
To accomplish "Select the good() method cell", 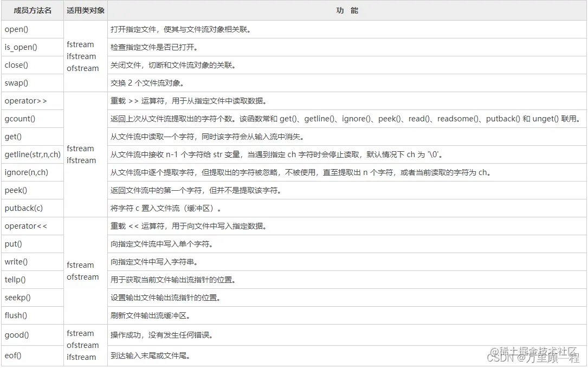I will coord(33,335).
